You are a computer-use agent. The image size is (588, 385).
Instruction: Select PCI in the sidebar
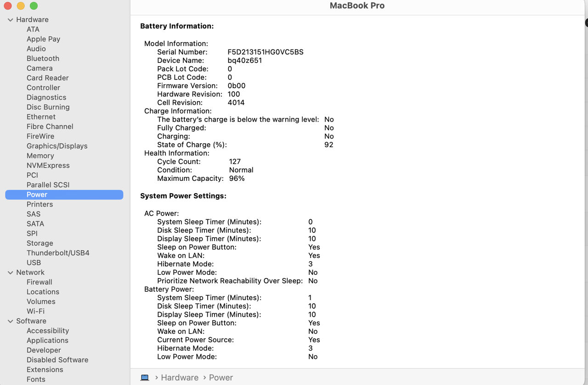point(32,175)
